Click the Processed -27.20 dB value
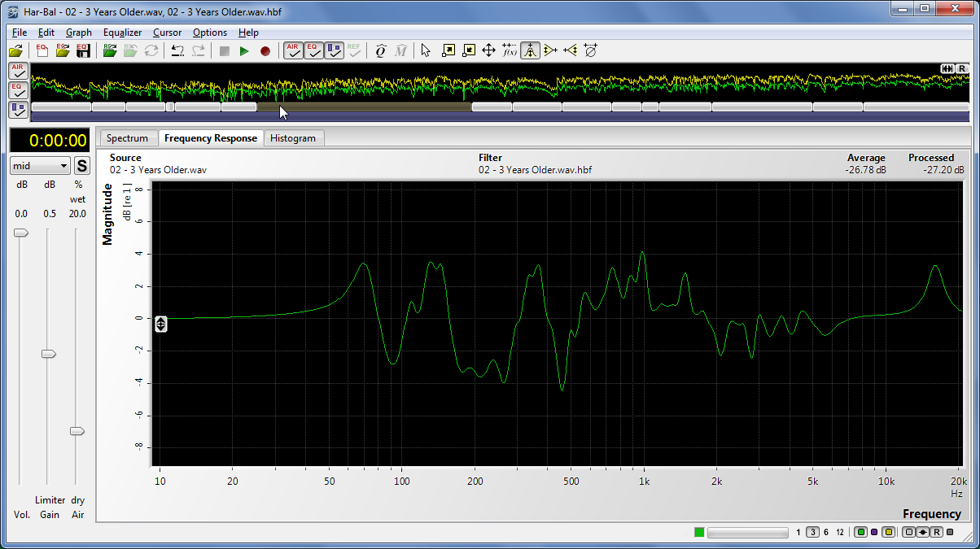The height and width of the screenshot is (549, 980). (944, 170)
